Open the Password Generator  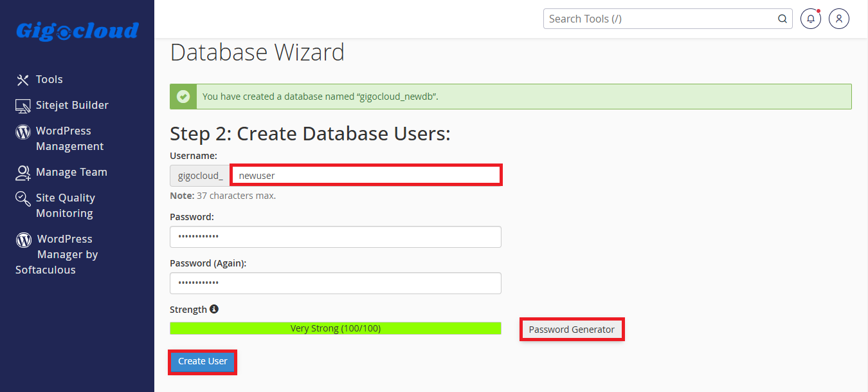coord(572,330)
